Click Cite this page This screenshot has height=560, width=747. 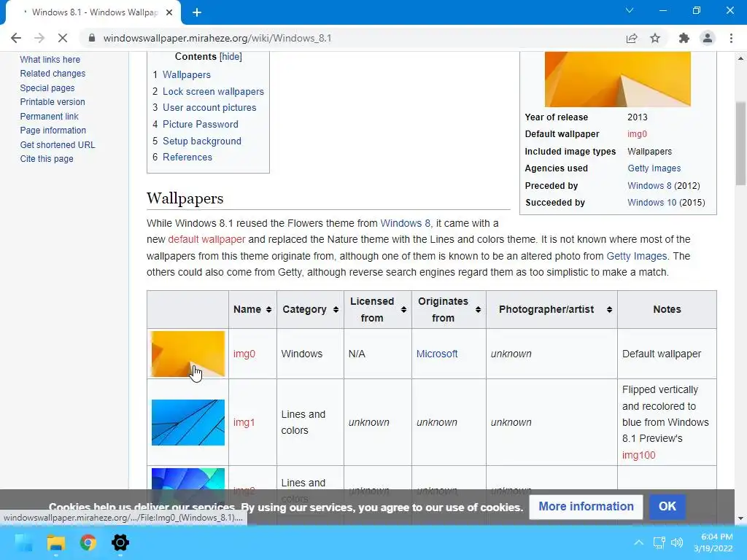47,158
